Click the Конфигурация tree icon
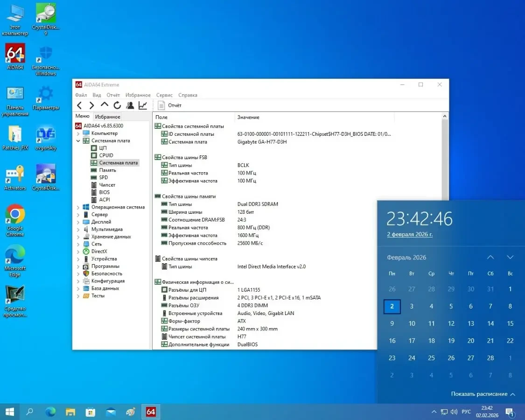The image size is (525, 420). coord(86,281)
